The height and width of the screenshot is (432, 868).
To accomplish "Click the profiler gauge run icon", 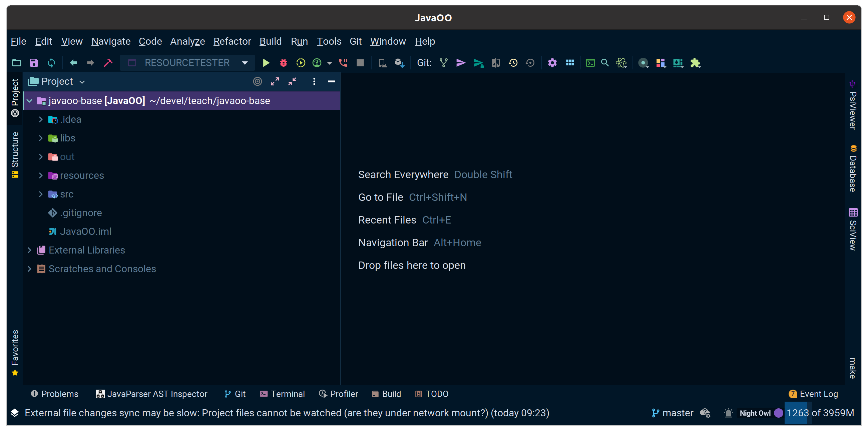I will tap(317, 63).
